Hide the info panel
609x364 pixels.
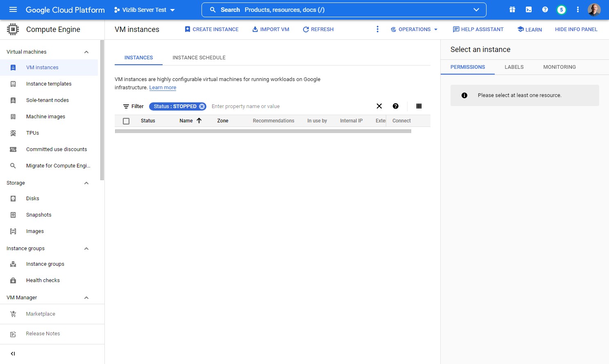pos(576,29)
